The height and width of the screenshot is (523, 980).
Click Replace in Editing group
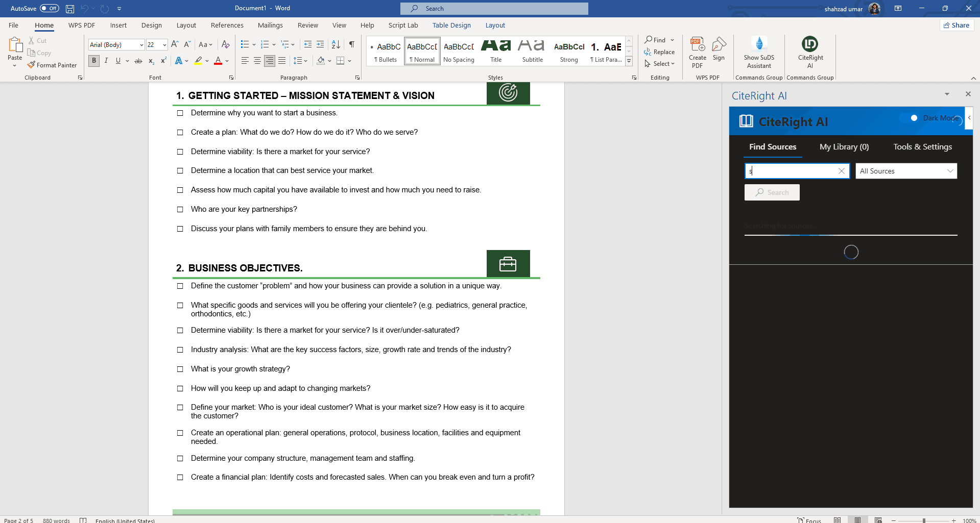click(659, 52)
